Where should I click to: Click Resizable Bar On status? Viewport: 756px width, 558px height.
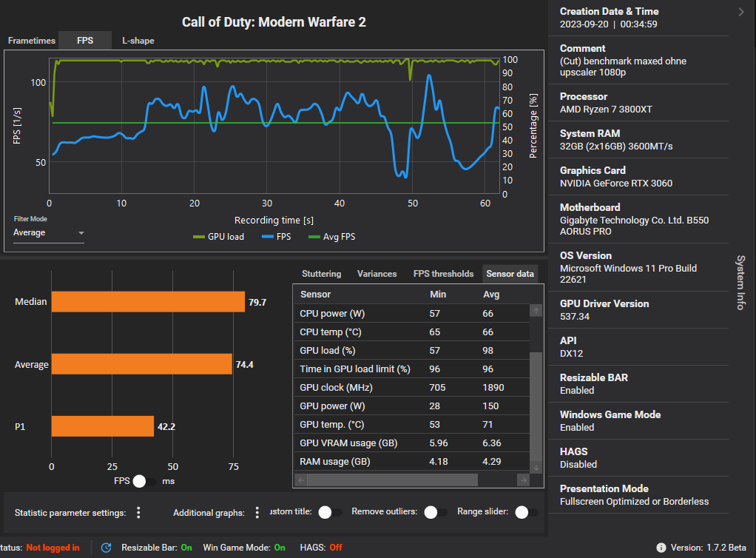[x=157, y=548]
